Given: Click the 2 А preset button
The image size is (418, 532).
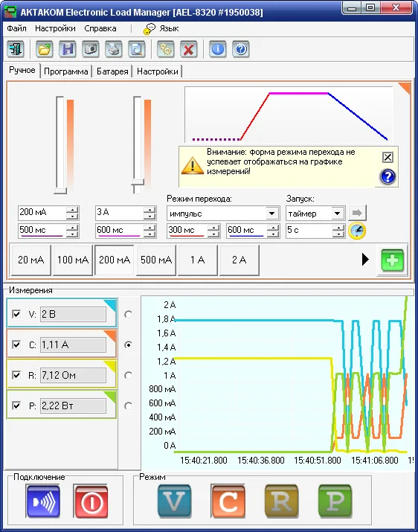Looking at the screenshot, I should click(x=239, y=260).
